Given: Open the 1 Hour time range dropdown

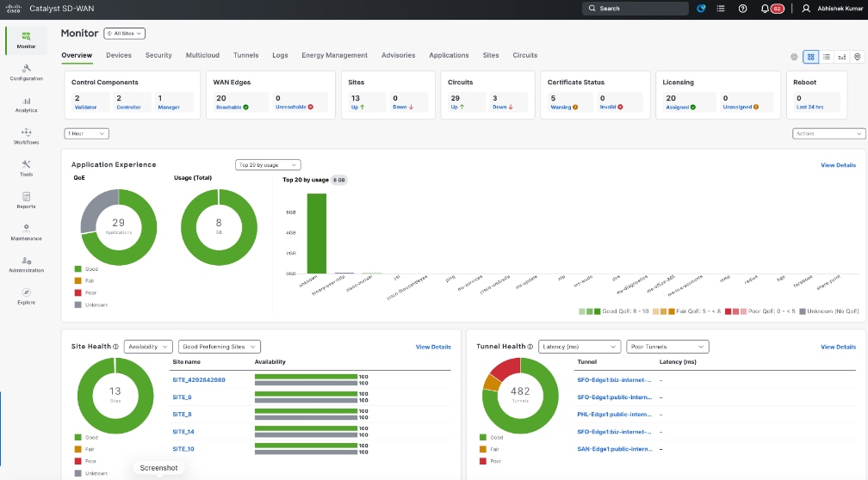Looking at the screenshot, I should coord(86,133).
